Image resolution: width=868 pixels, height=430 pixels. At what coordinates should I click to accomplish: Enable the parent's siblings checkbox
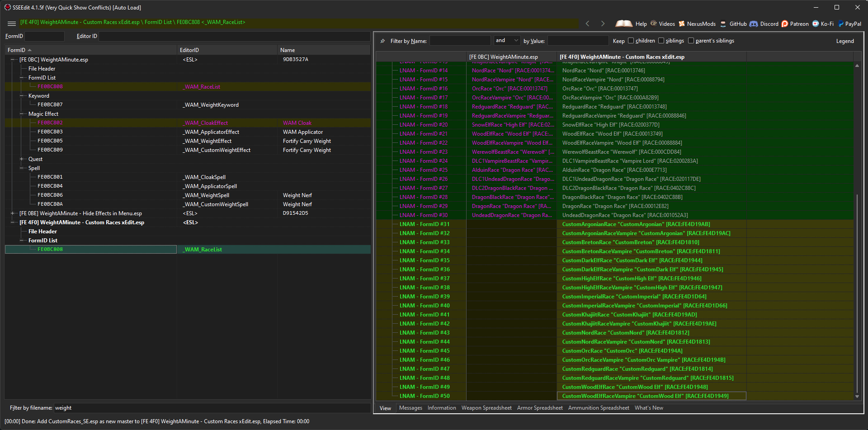tap(691, 41)
